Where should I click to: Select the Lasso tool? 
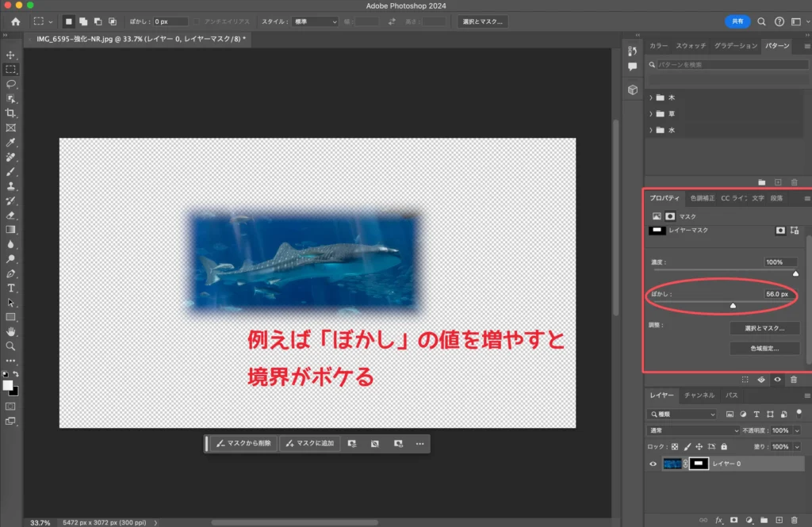tap(11, 84)
